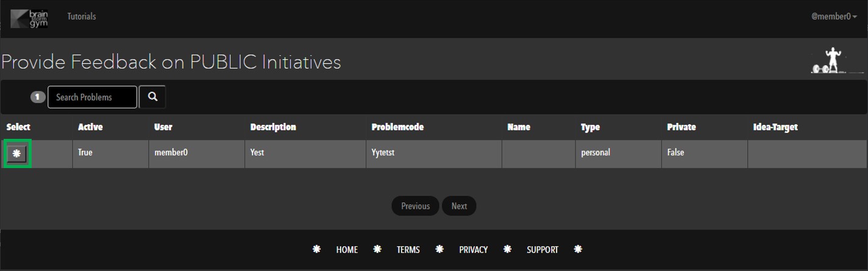Open the SUPPORT footer link
This screenshot has height=271, width=868.
pos(543,250)
